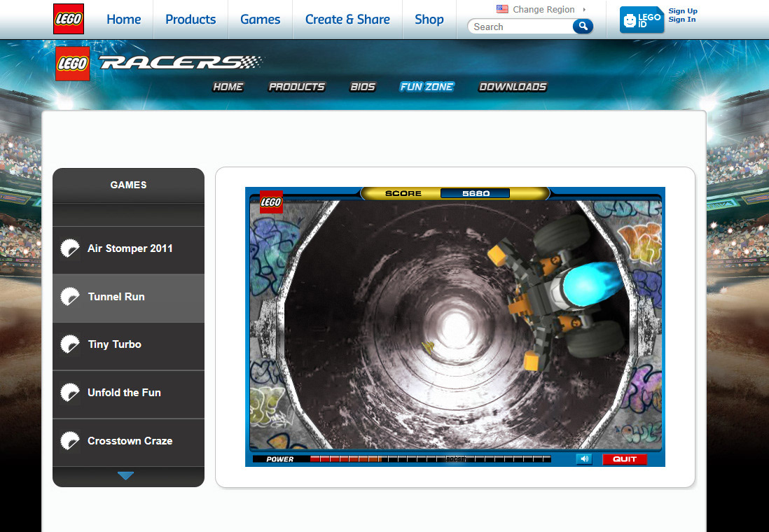The image size is (769, 532).
Task: Click the Tiny Turbo gear icon
Action: (x=70, y=344)
